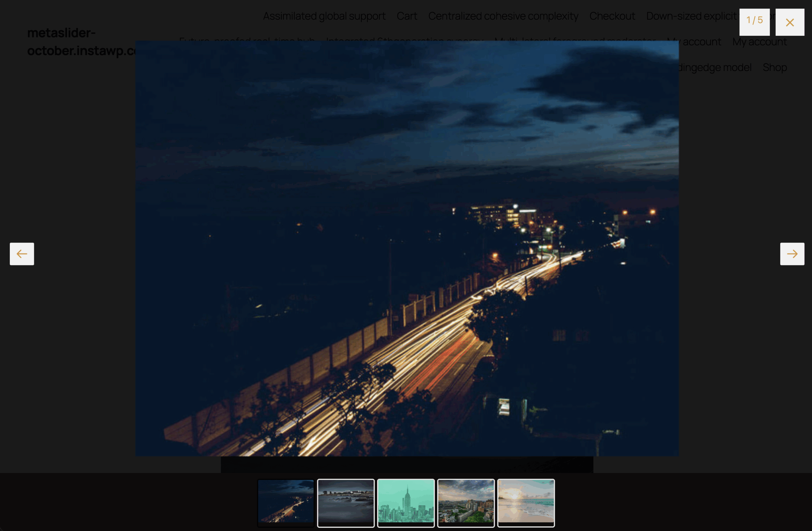Go to the Checkout page
Viewport: 812px width, 531px height.
pos(612,16)
